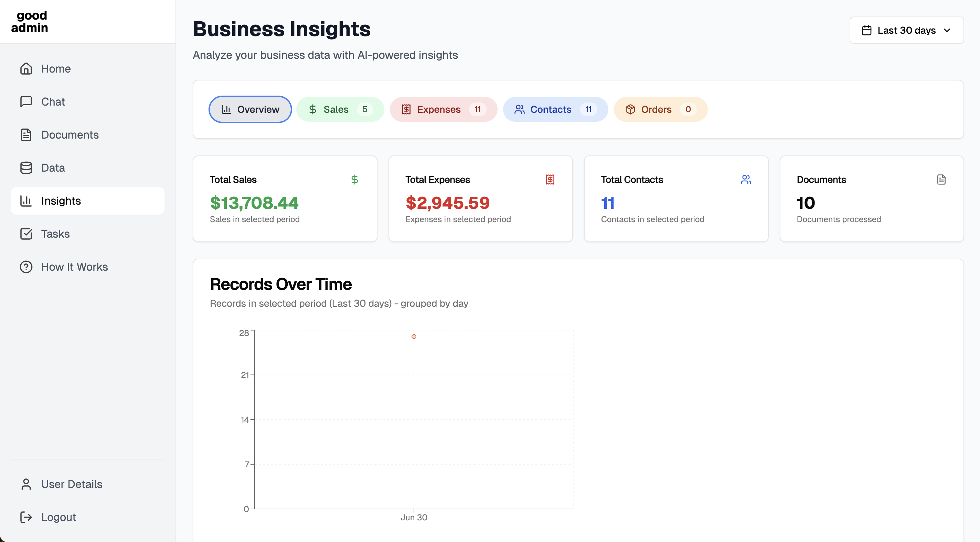Screen dimensions: 980x542
Task: Switch to the Sales tab
Action: point(340,110)
